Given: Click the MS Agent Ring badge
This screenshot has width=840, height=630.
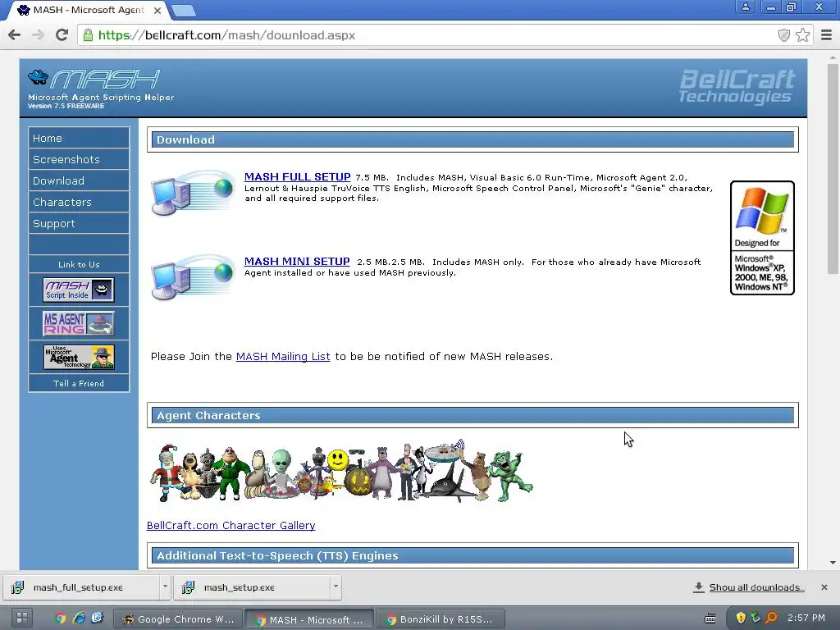Looking at the screenshot, I should 79,323.
